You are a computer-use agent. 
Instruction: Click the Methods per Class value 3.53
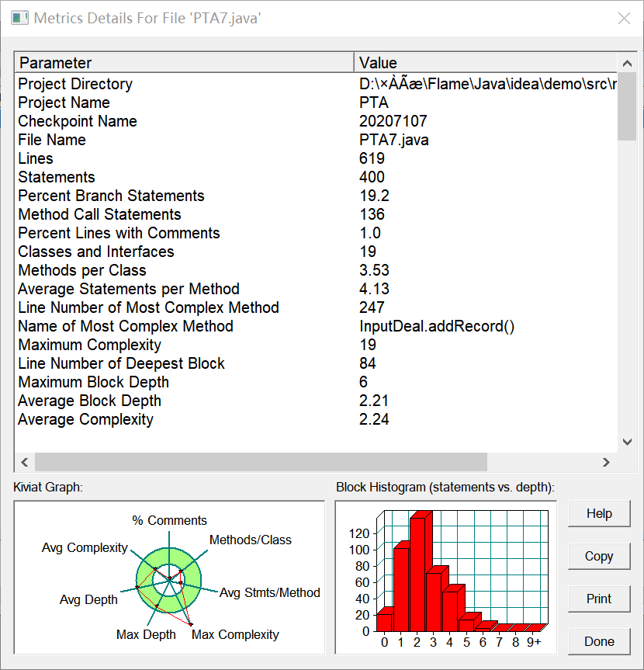(374, 270)
